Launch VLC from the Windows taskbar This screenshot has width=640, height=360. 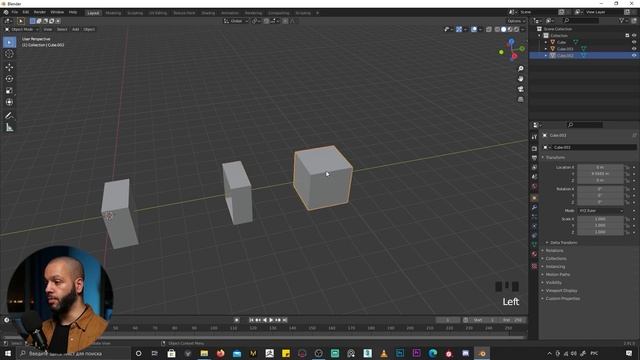coord(384,353)
